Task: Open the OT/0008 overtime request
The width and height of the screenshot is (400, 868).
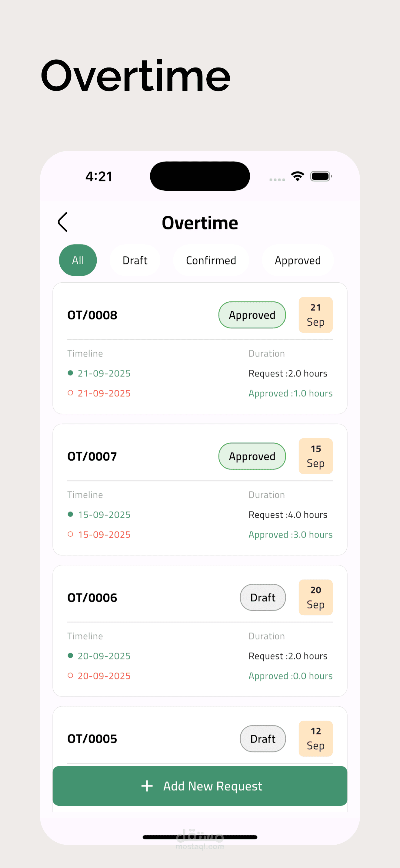Action: tap(92, 315)
